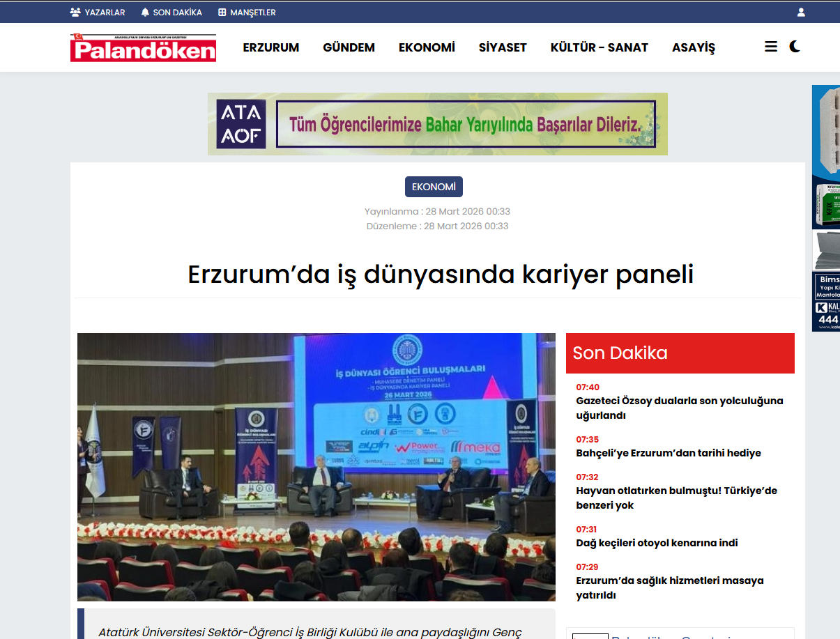Viewport: 840px width, 639px height.
Task: Select the SİYASET navigation item
Action: point(503,47)
